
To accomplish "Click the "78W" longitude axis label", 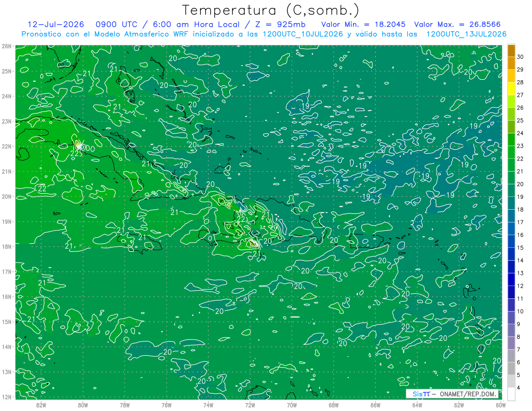I will (x=125, y=405).
